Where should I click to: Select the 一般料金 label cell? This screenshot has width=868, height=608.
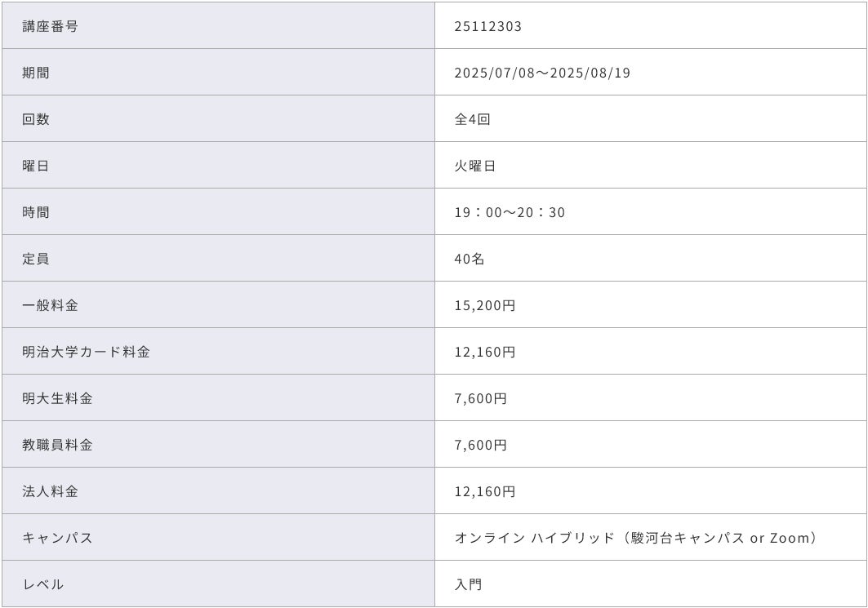point(50,305)
